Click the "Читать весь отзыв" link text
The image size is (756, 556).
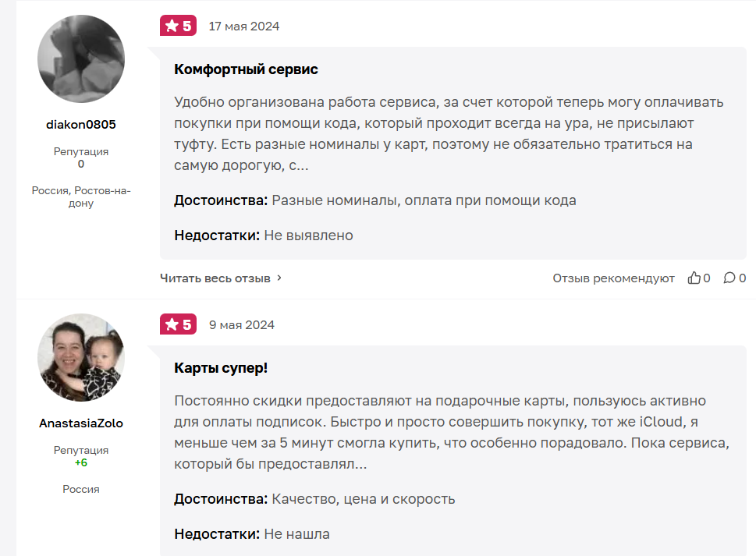pos(215,278)
